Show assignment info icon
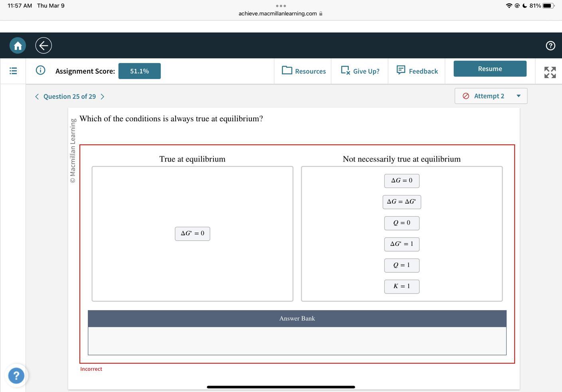The image size is (562, 392). click(40, 71)
